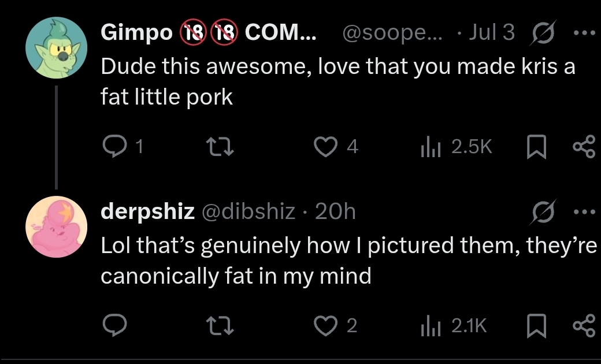The image size is (601, 364).
Task: Open Grok icon on Gimpo's tweet
Action: 543,33
